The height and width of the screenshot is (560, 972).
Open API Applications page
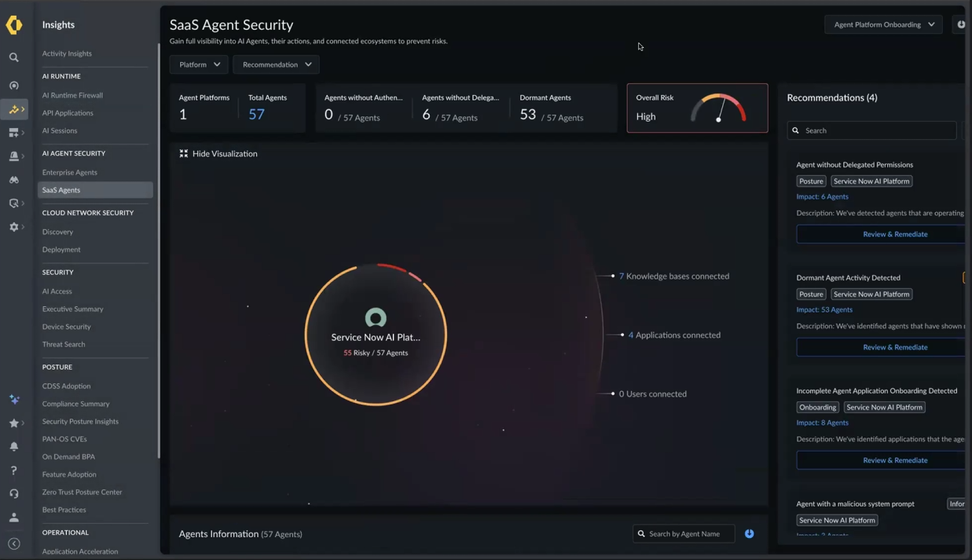[68, 113]
